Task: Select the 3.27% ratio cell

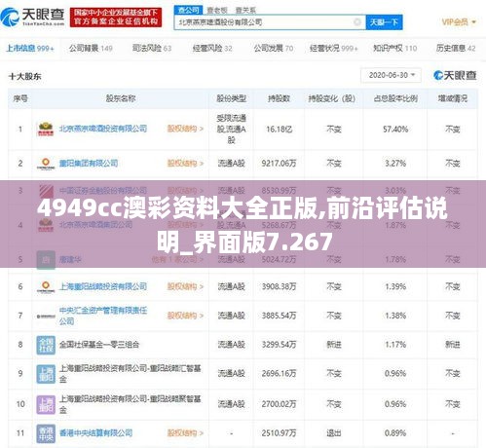Action: coord(395,163)
